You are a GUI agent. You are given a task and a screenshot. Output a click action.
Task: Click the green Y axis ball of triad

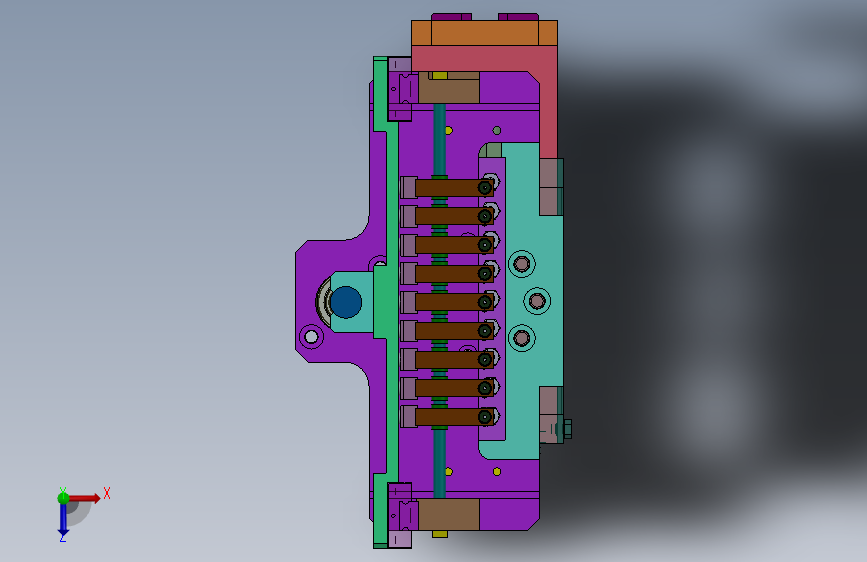[63, 497]
